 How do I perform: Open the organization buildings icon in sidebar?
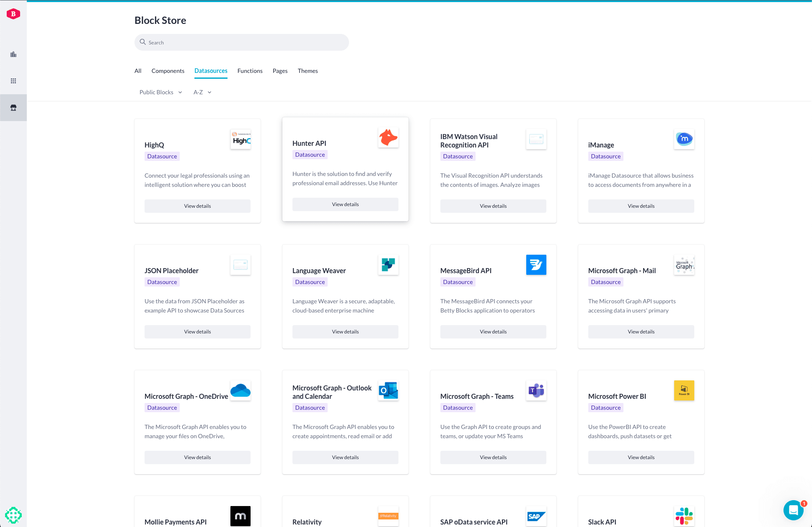point(13,54)
